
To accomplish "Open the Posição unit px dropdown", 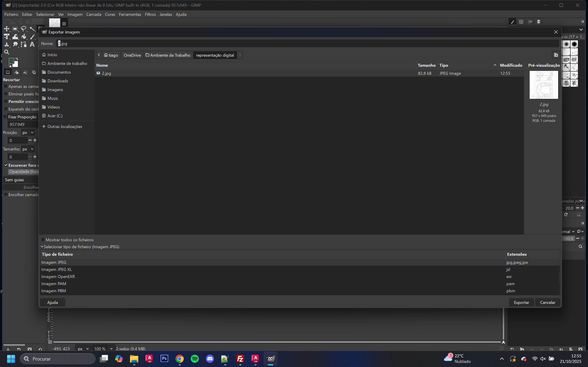I will tap(28, 133).
